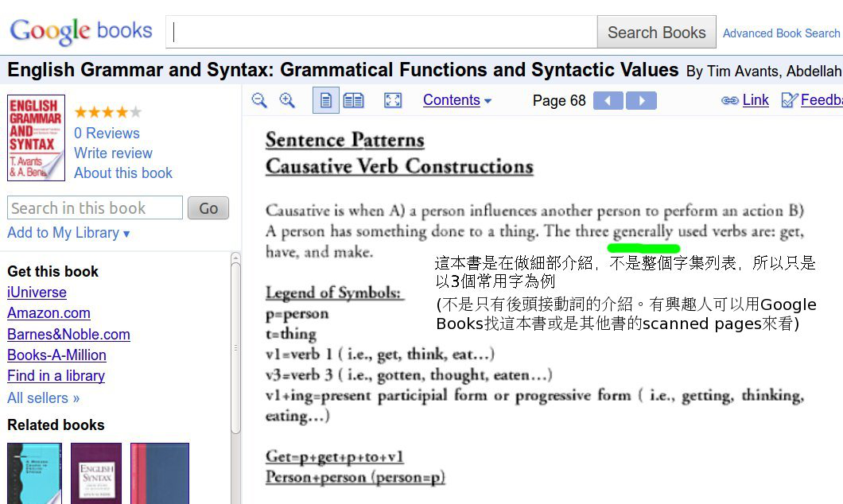Viewport: 843px width, 504px height.
Task: Click the zoom in magnifier icon
Action: click(x=287, y=100)
